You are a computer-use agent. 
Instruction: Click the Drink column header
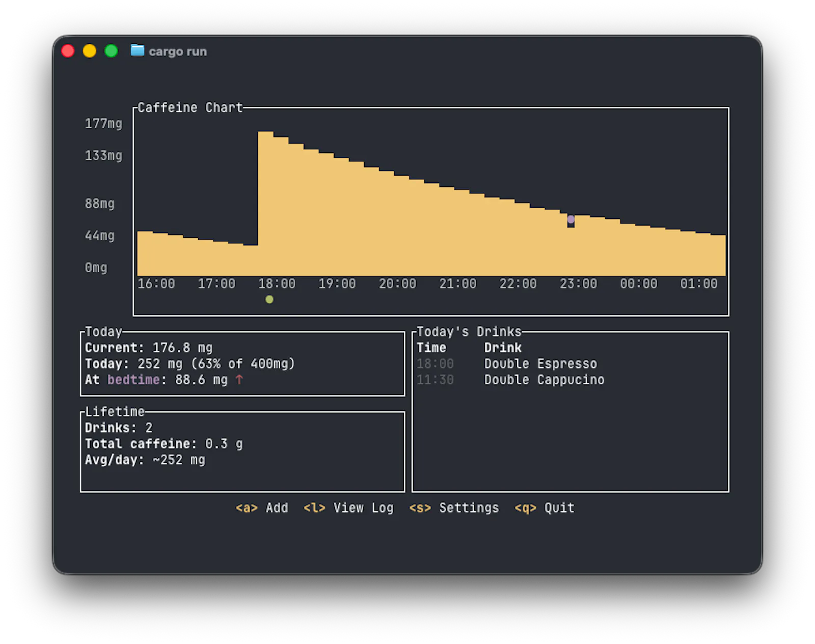pyautogui.click(x=503, y=348)
